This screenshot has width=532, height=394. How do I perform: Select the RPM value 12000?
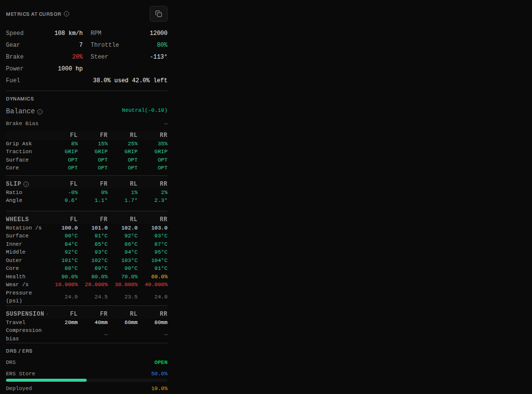point(159,33)
